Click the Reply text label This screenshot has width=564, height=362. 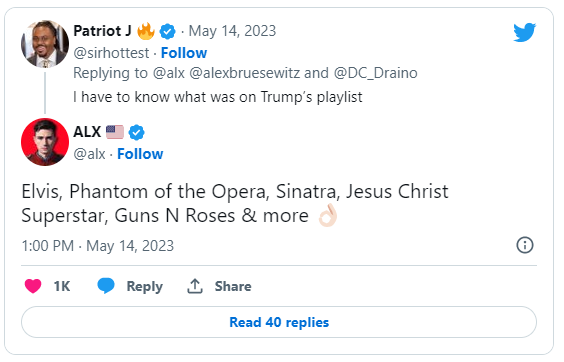coord(145,286)
